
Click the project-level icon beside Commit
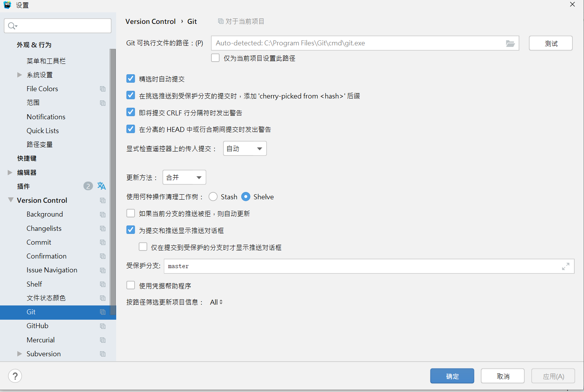[x=103, y=242]
